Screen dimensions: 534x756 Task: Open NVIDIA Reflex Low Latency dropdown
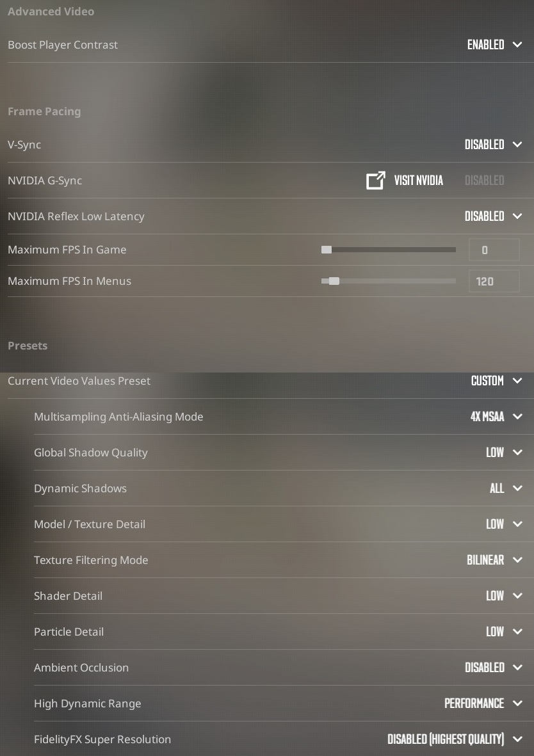[x=493, y=216]
